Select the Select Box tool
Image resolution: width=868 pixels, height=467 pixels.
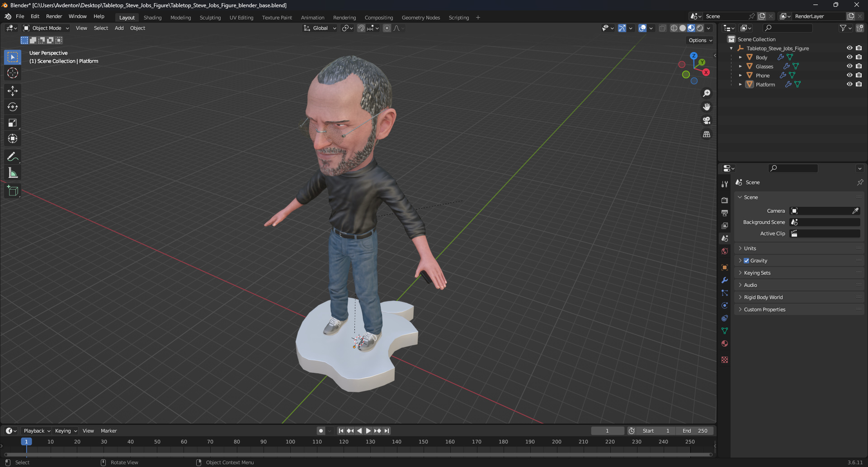pyautogui.click(x=13, y=57)
